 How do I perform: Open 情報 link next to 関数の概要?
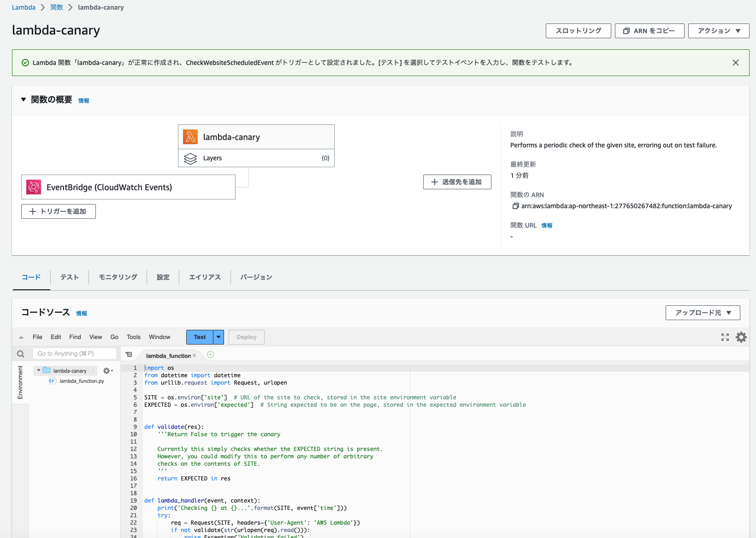(x=84, y=101)
